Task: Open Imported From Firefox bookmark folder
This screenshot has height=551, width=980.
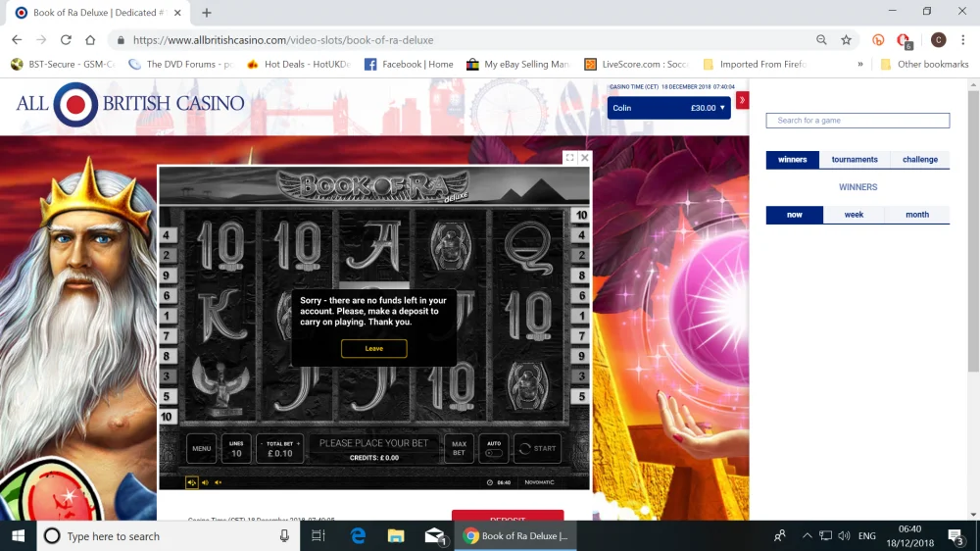Action: (755, 64)
